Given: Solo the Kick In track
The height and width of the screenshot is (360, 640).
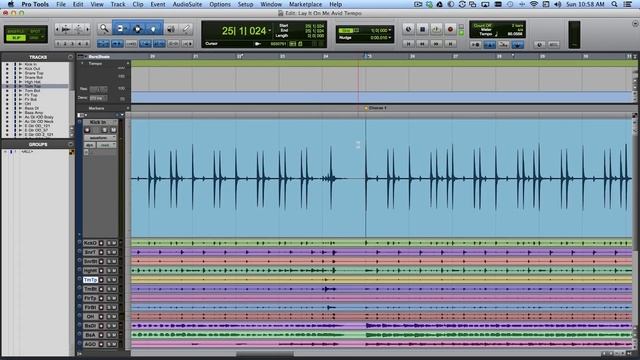Looking at the screenshot, I should (x=104, y=130).
